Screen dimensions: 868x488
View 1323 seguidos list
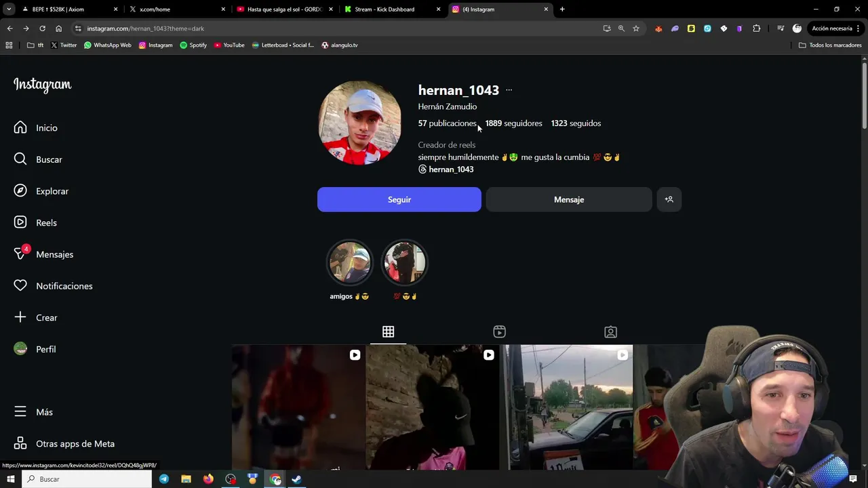[576, 123]
